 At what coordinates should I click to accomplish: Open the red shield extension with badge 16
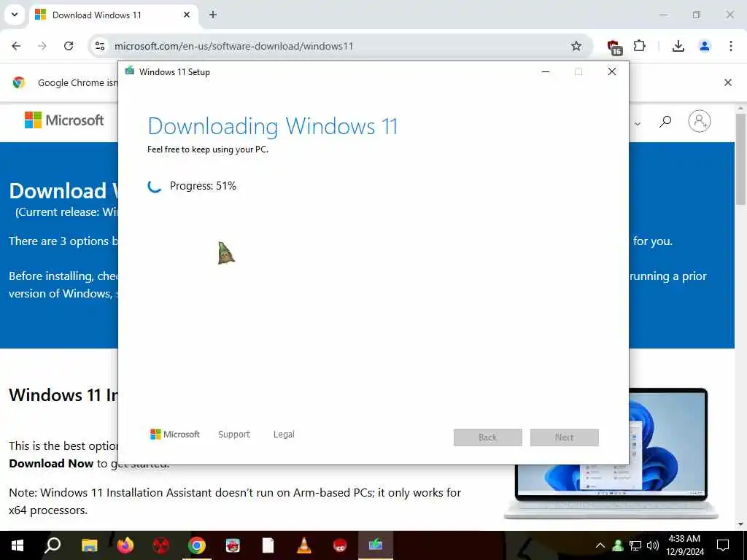point(614,47)
